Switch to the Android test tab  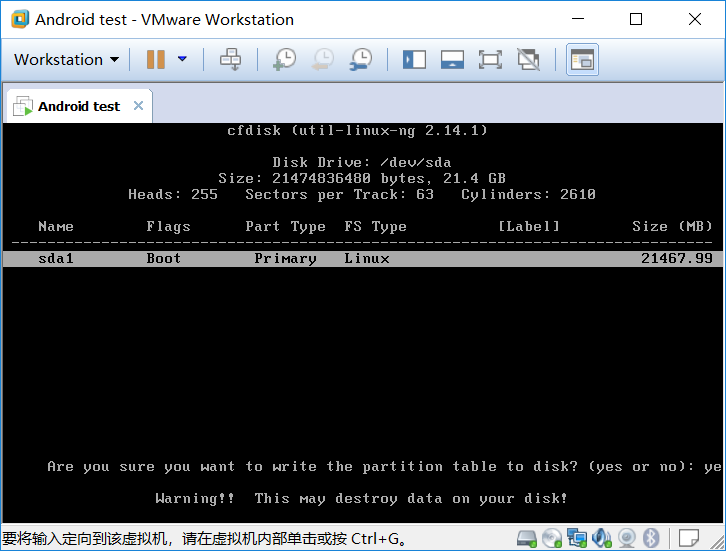78,106
